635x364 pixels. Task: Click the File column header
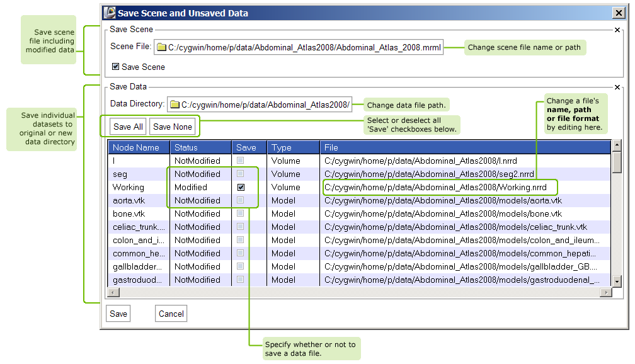[465, 147]
